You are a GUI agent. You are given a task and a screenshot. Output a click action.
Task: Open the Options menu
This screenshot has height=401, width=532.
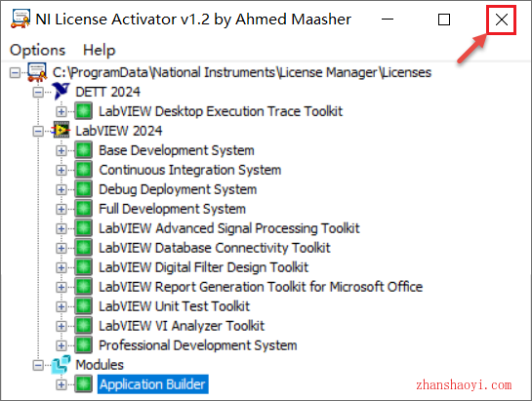click(x=37, y=50)
